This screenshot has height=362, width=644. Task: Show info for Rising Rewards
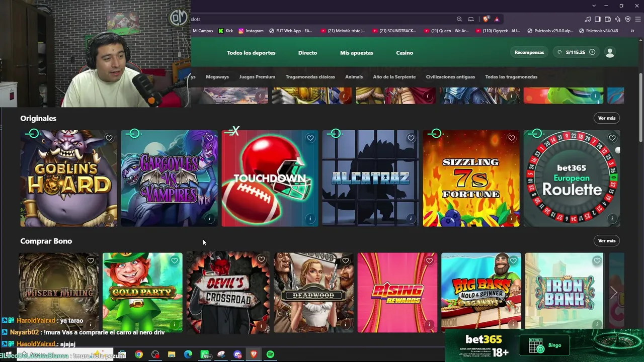pos(429,324)
